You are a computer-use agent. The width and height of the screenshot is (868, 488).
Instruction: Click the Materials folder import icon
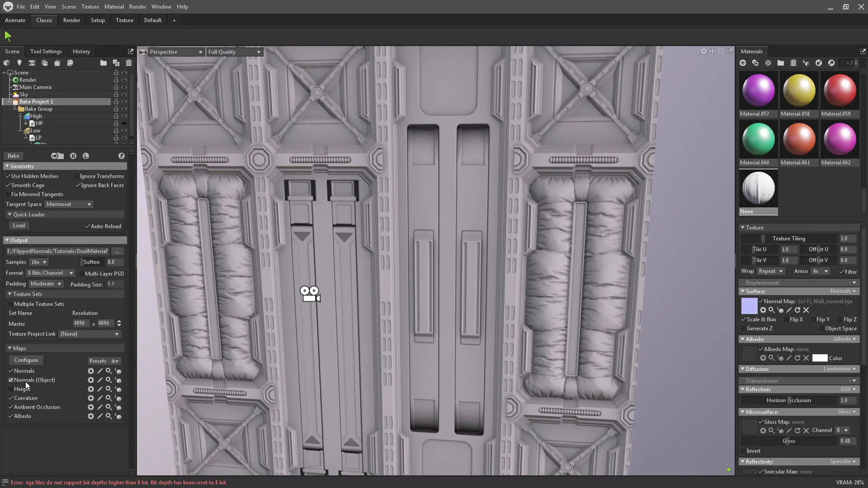(781, 63)
